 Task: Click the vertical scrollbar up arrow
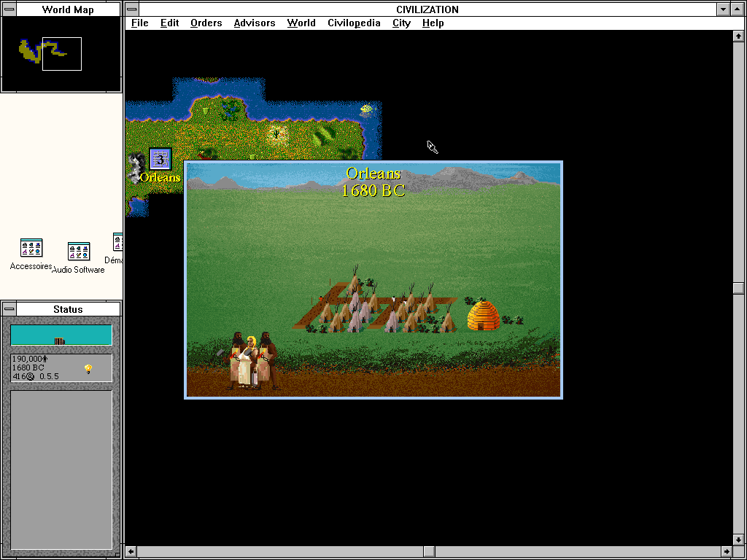(738, 36)
